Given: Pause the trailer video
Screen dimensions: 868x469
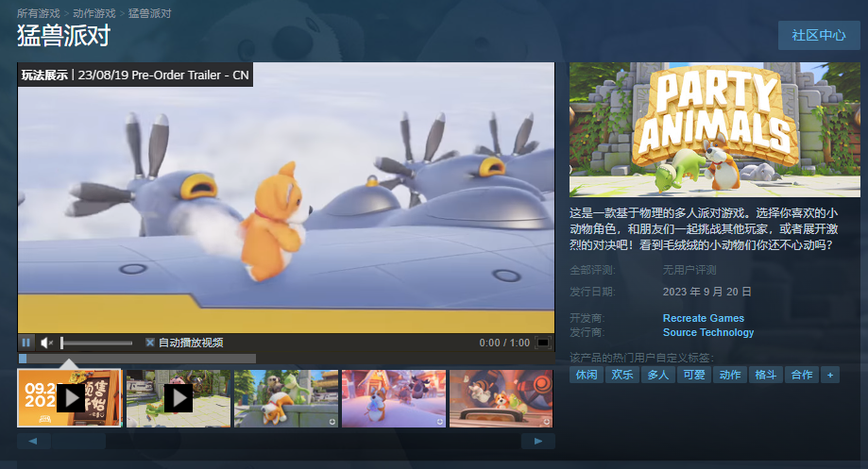Looking at the screenshot, I should pyautogui.click(x=26, y=343).
